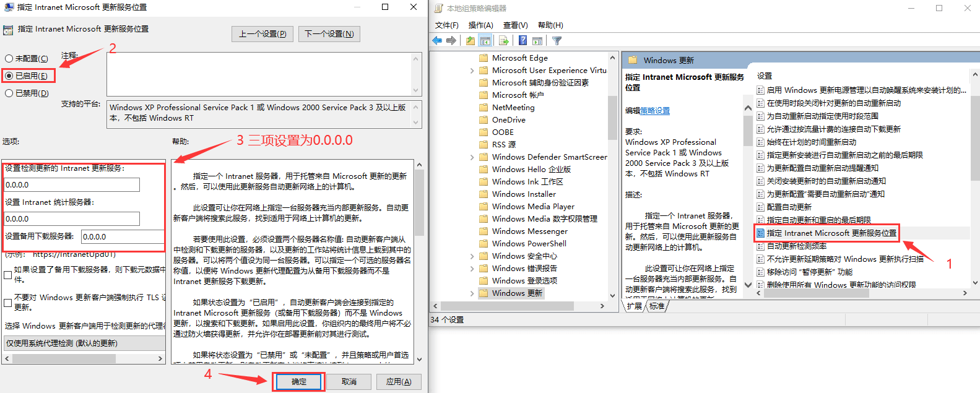The image size is (980, 393).
Task: Click the policy icon beside 指定 Intranet Microsoft 更新服务位置
Action: (760, 233)
